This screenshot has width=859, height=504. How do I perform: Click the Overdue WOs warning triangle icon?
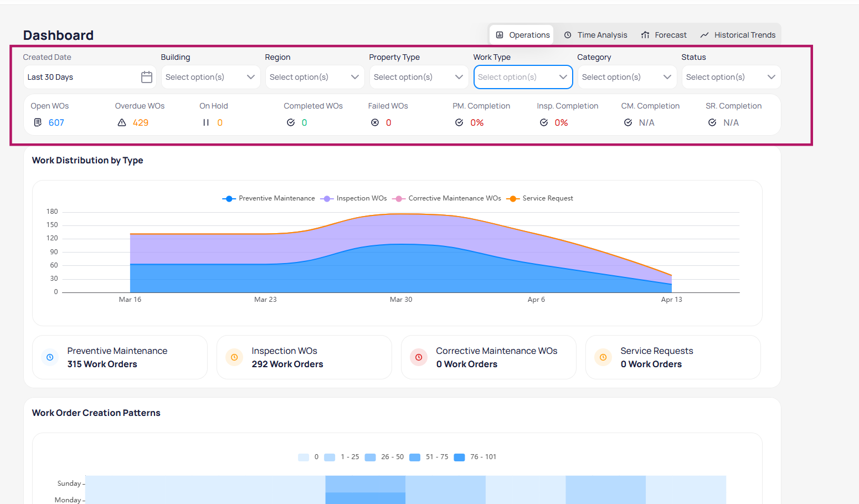122,122
